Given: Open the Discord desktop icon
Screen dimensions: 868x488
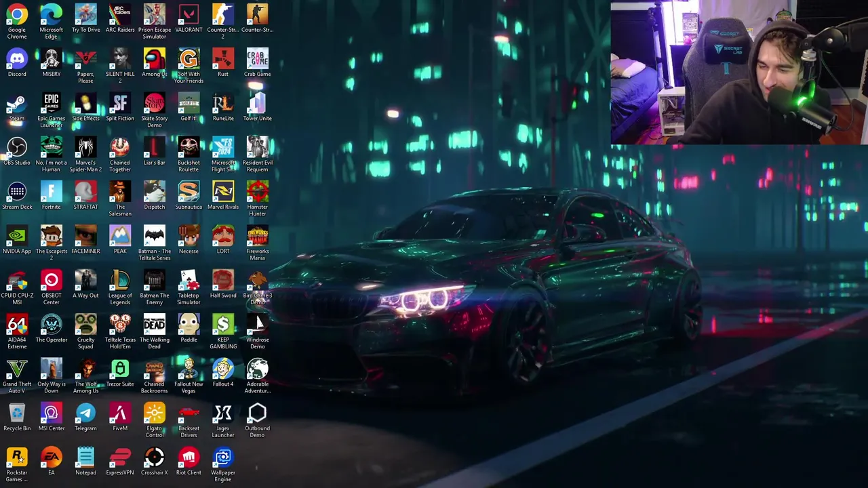Looking at the screenshot, I should tap(17, 59).
